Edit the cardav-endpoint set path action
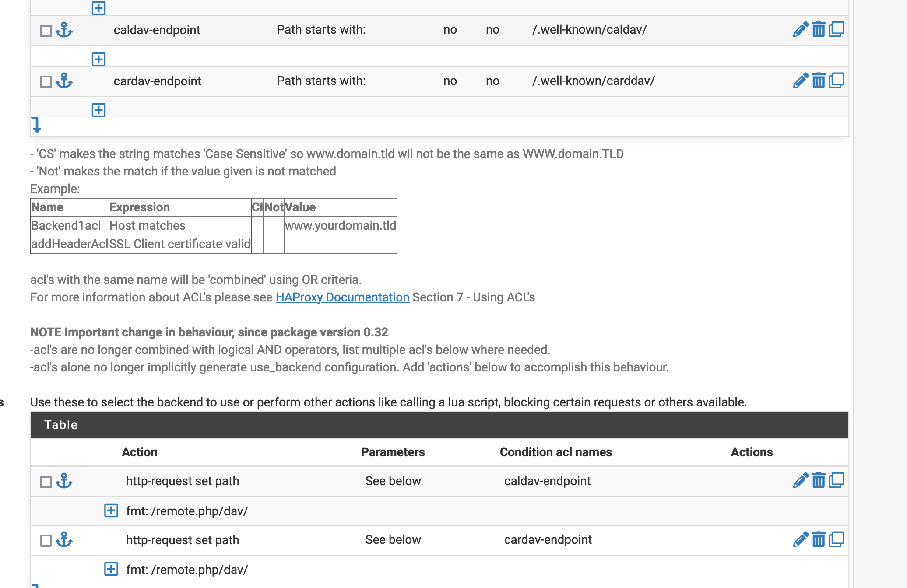This screenshot has width=907, height=588. [x=801, y=540]
